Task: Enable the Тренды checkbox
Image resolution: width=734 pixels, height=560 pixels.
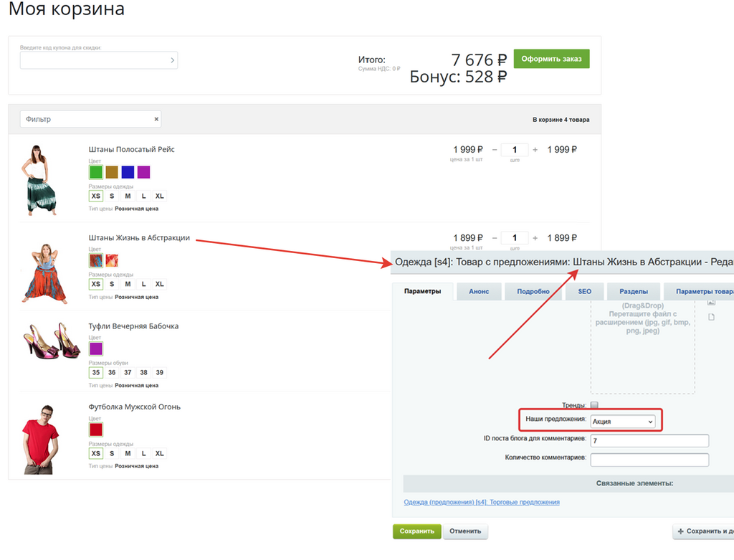Action: 594,405
